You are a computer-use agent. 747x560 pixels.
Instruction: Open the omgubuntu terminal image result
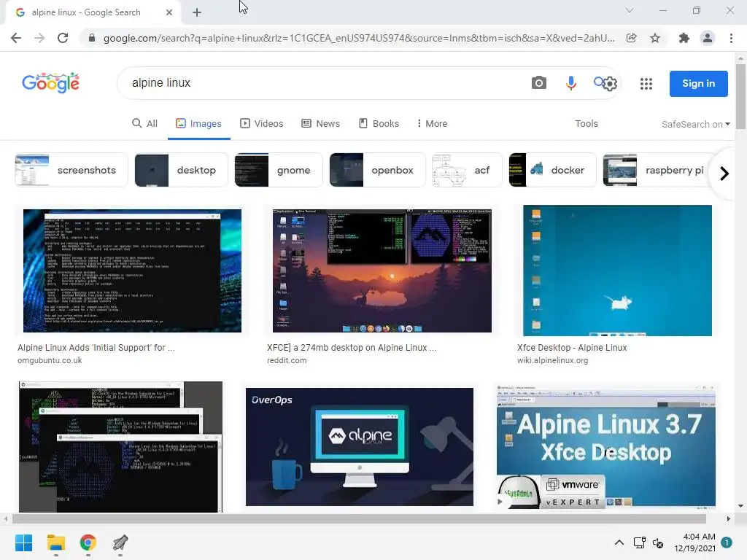tap(132, 271)
